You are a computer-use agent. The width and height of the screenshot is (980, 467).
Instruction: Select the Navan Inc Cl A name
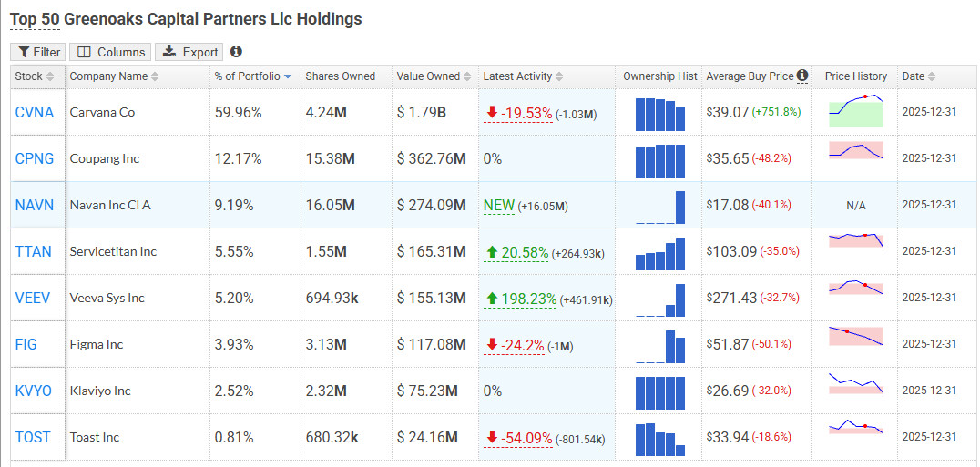click(x=110, y=205)
